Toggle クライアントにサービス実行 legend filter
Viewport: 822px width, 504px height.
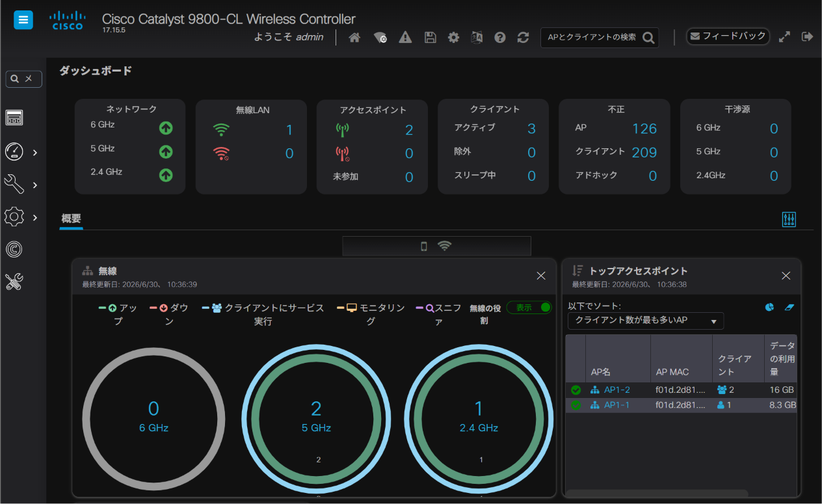click(263, 314)
